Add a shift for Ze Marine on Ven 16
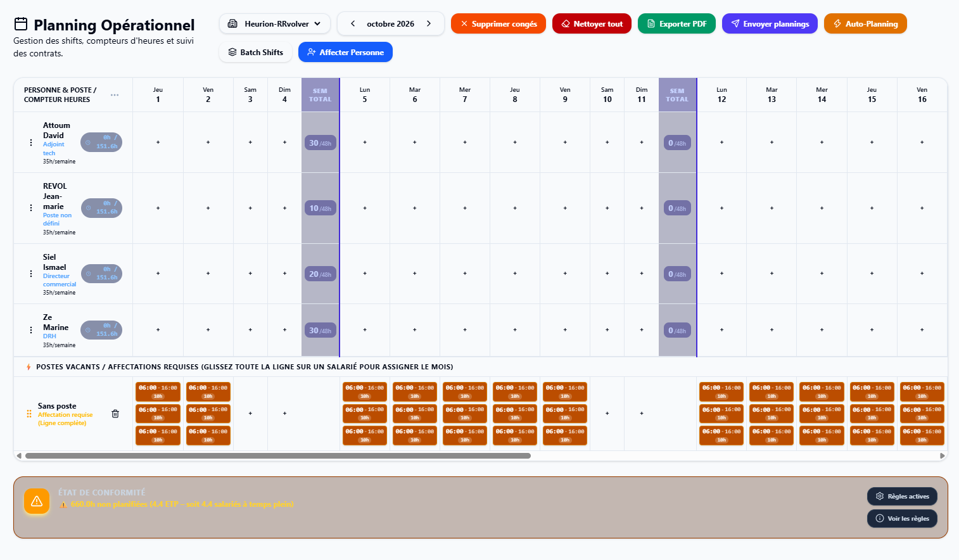 [922, 330]
